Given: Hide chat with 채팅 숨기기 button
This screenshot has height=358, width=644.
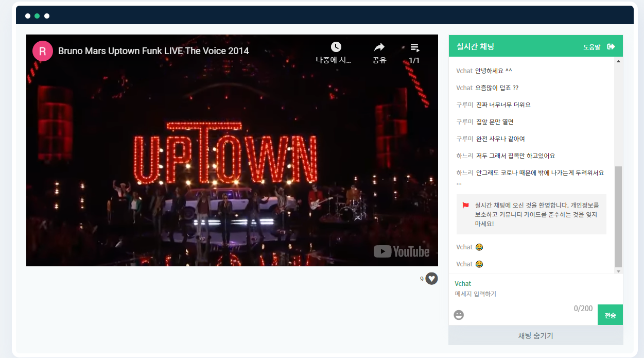Looking at the screenshot, I should [535, 336].
